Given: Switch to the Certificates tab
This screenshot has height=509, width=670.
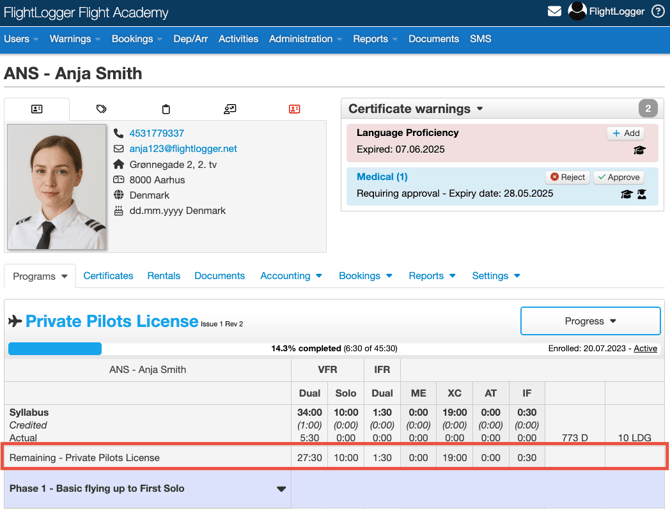Looking at the screenshot, I should 108,276.
